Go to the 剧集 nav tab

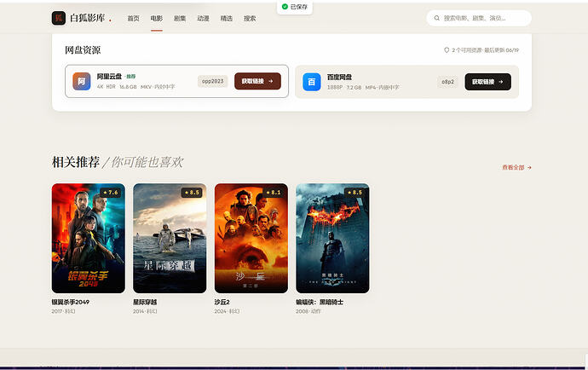click(180, 19)
